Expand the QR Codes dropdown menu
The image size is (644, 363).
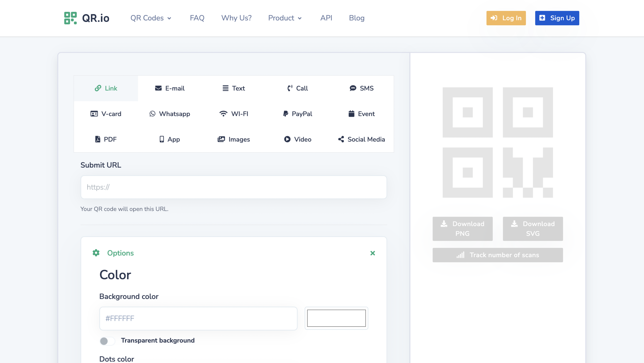point(151,18)
